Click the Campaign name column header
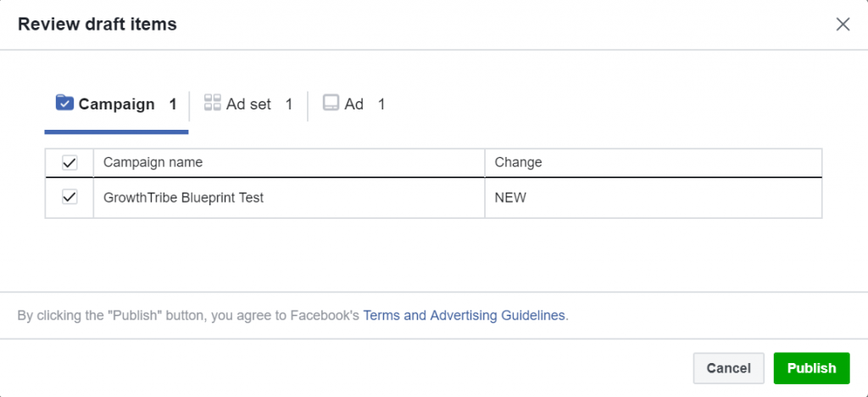Image resolution: width=868 pixels, height=397 pixels. (289, 163)
